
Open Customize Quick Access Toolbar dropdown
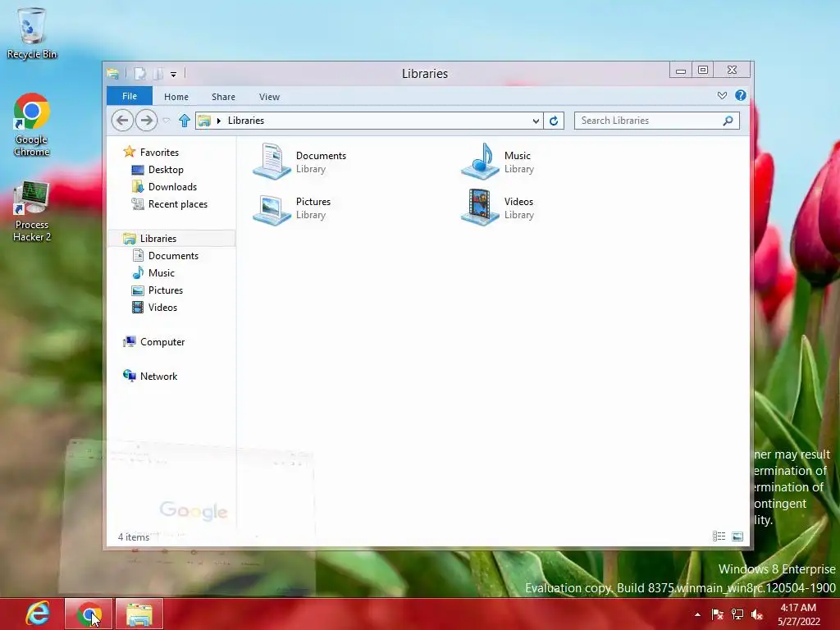pyautogui.click(x=174, y=75)
